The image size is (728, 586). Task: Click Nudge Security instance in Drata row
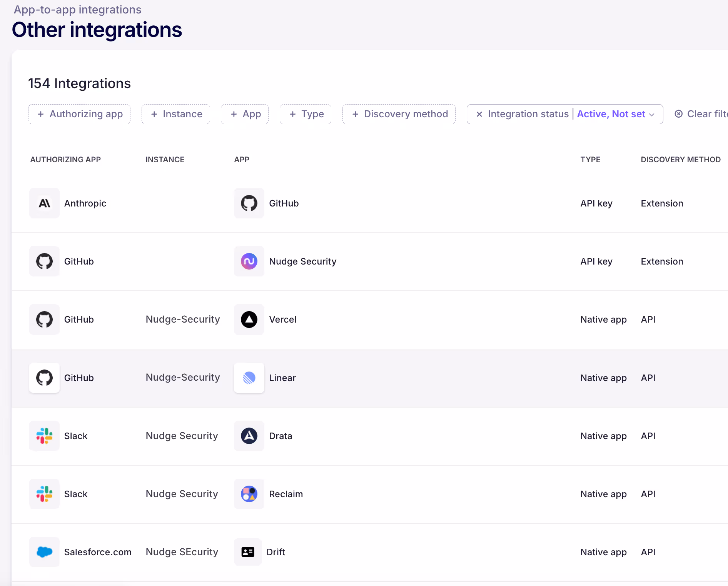click(x=182, y=436)
